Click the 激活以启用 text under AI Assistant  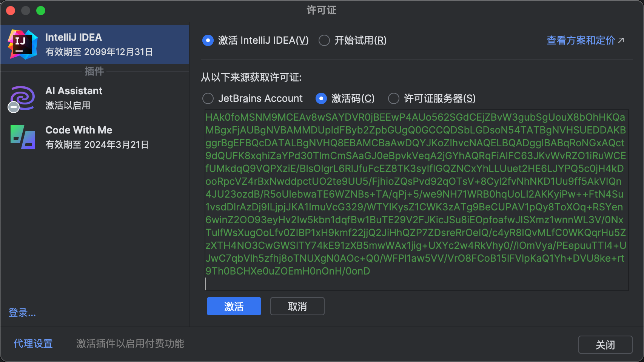[x=68, y=106]
